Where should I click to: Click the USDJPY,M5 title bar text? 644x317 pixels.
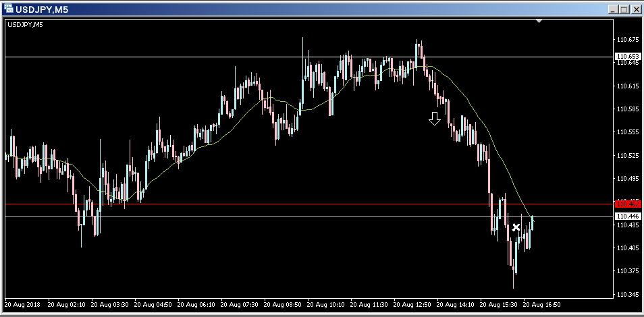pos(42,9)
